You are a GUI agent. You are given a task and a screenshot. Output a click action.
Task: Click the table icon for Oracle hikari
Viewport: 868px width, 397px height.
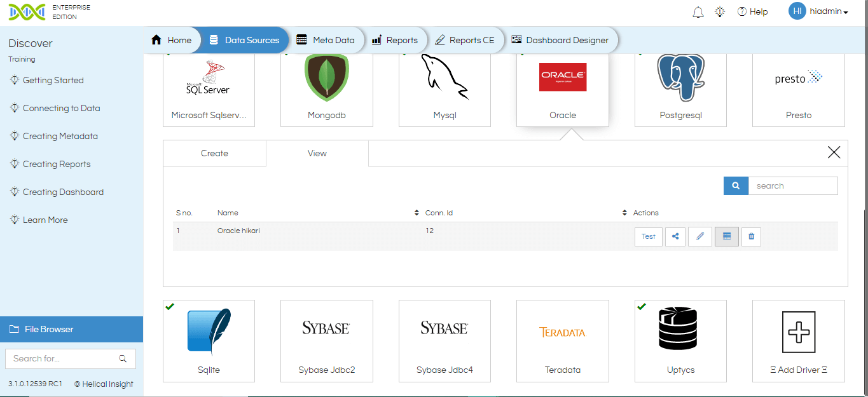click(x=727, y=236)
